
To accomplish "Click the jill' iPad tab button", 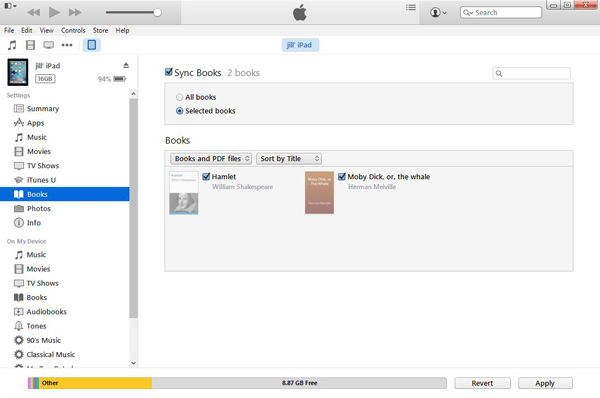I will [300, 45].
